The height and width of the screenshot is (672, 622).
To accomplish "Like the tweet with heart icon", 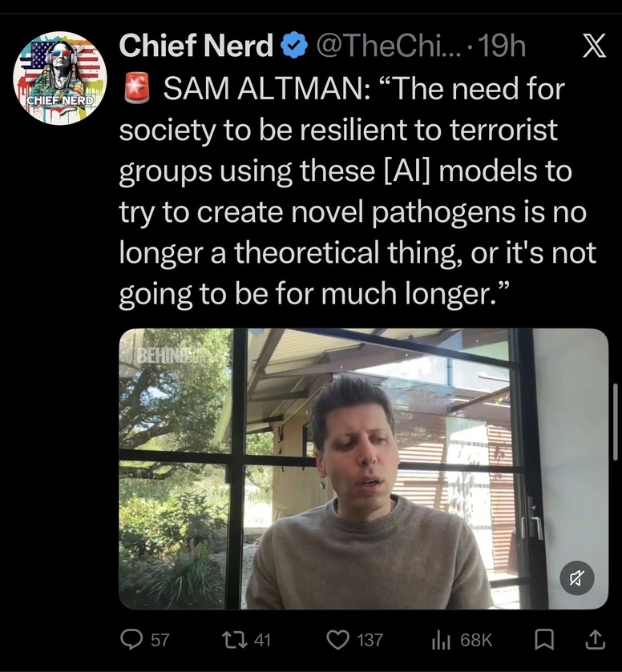I will pos(338,639).
